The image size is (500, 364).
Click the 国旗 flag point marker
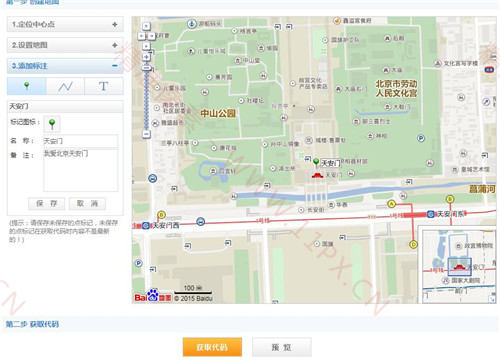pyautogui.click(x=317, y=244)
